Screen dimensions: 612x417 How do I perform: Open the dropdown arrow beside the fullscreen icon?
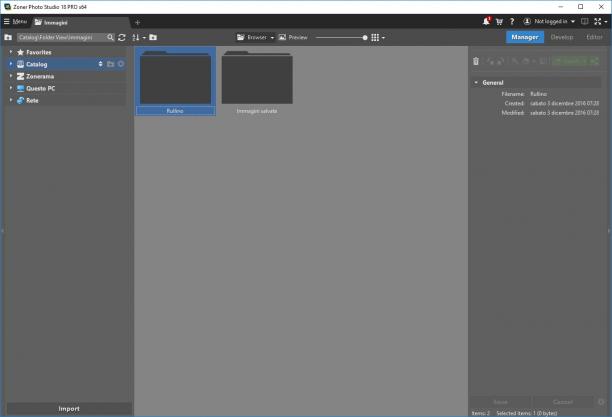pos(606,22)
